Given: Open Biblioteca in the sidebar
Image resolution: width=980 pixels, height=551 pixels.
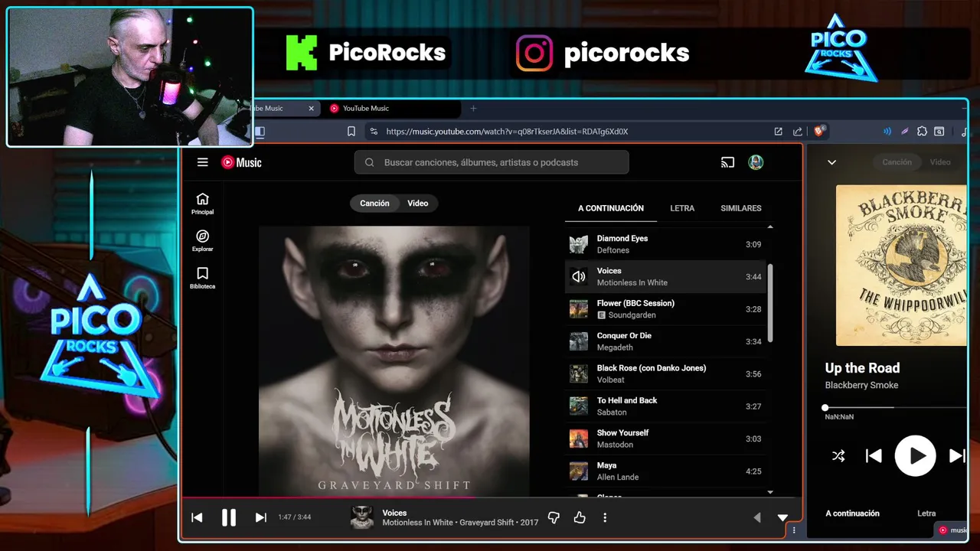Looking at the screenshot, I should pos(203,278).
